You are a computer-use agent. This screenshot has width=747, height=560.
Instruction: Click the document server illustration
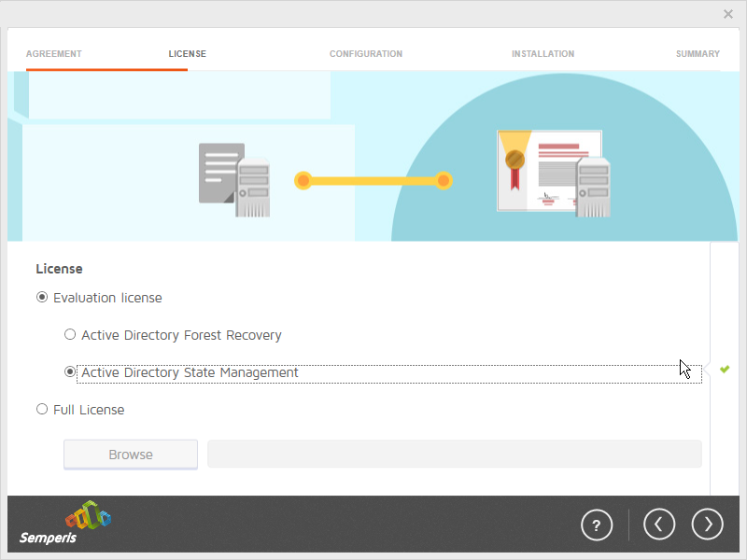(x=234, y=179)
